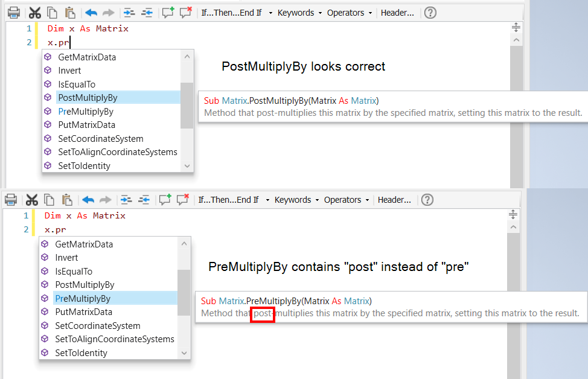Increase indent of the current line
The image size is (588, 379).
(x=129, y=12)
